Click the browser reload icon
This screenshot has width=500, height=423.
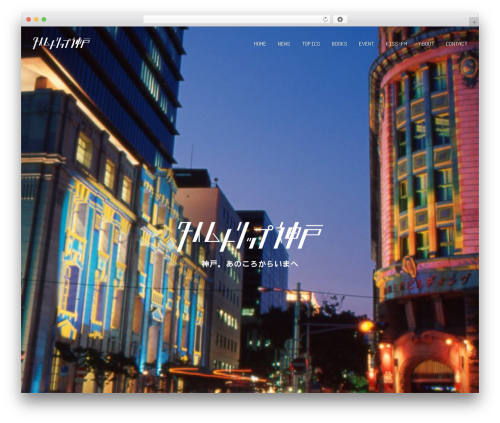click(x=325, y=20)
